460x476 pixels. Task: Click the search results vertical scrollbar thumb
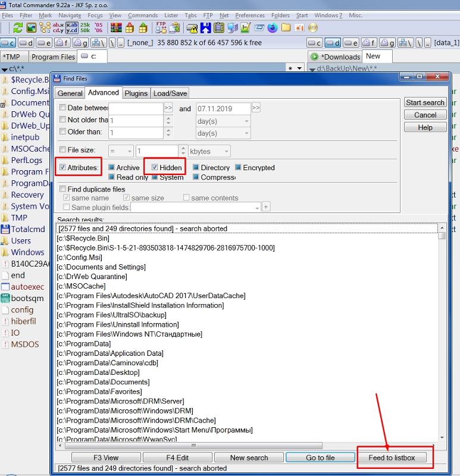pos(442,236)
